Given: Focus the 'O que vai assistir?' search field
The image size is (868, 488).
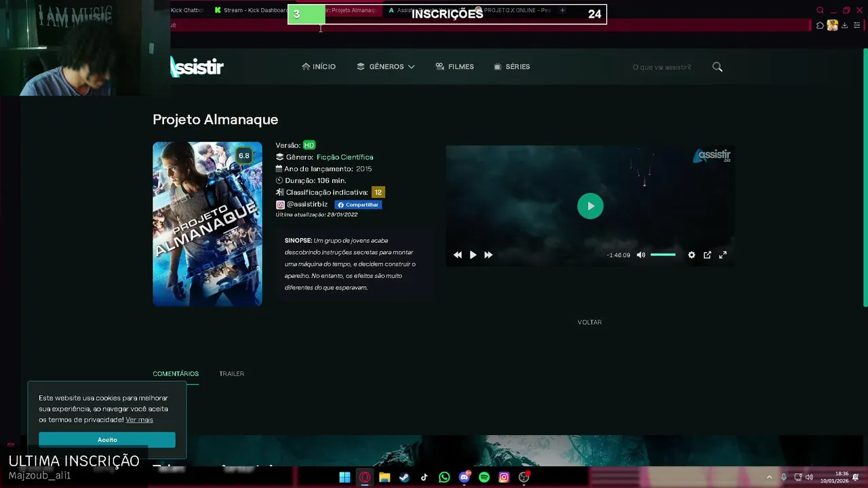Looking at the screenshot, I should pyautogui.click(x=662, y=67).
